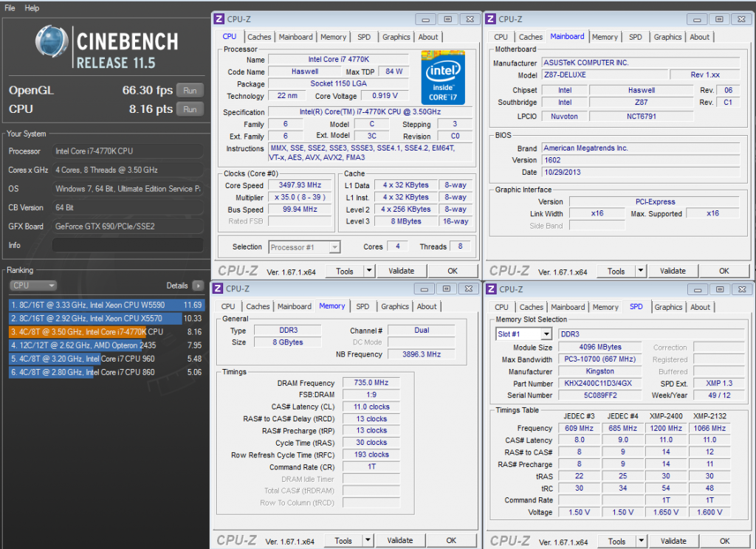Expand the Tools dropdown arrow in Mainboard window
This screenshot has width=756, height=549.
[641, 271]
